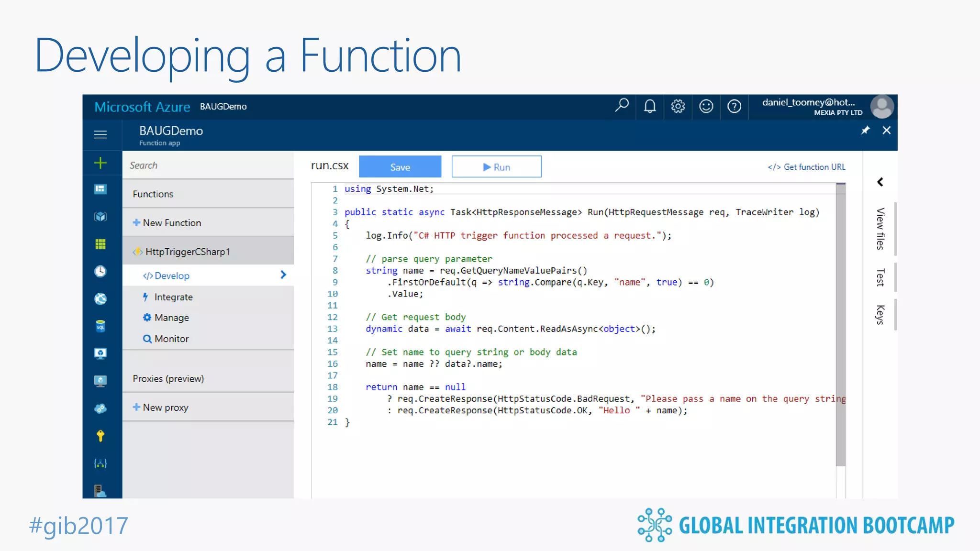
Task: Open the help question mark icon
Action: tap(734, 106)
